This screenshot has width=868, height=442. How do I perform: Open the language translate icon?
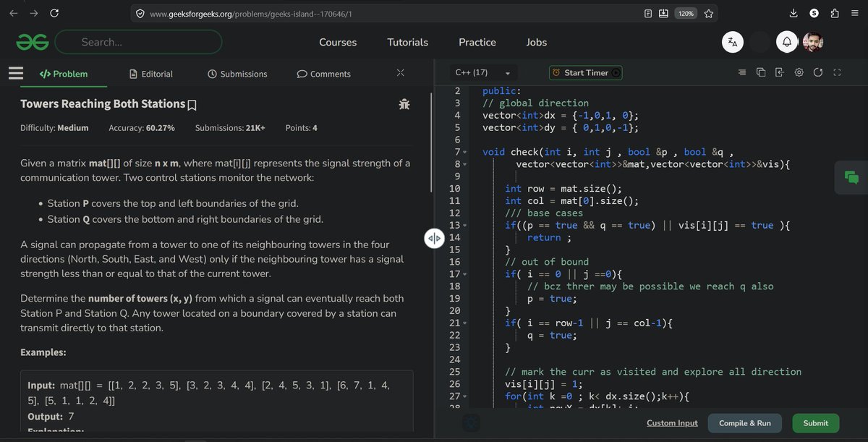pos(733,42)
